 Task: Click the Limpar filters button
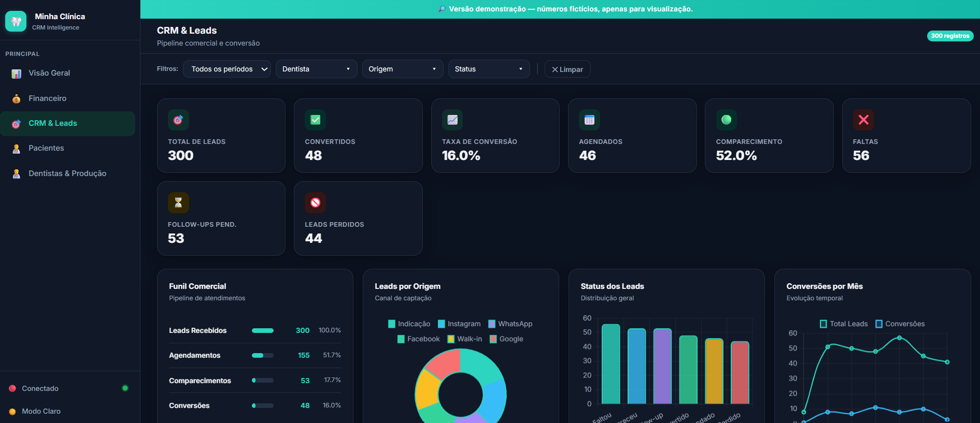click(x=567, y=69)
